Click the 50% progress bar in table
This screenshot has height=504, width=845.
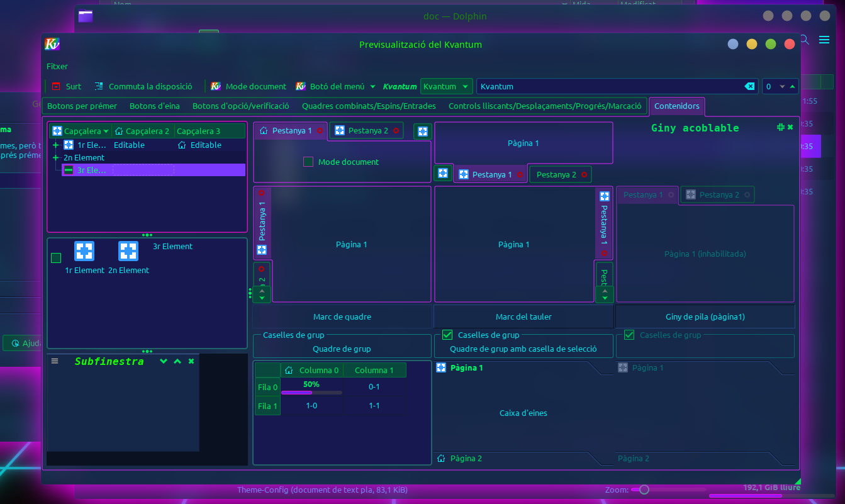311,388
